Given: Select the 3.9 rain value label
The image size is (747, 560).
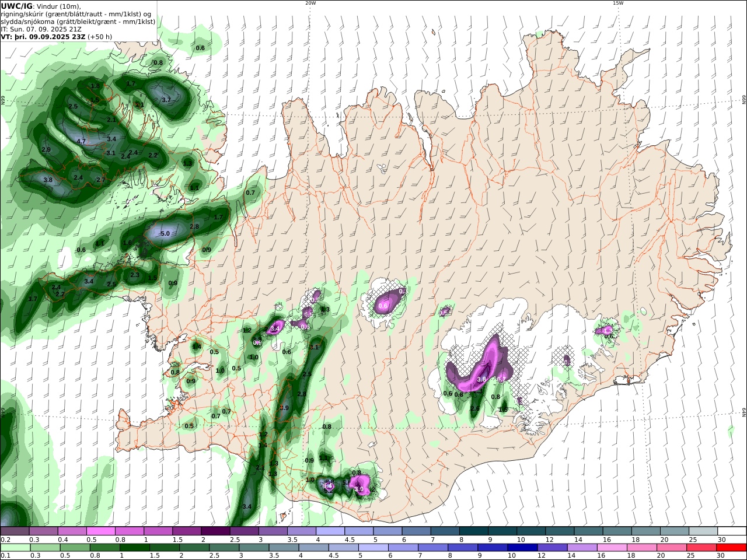Looking at the screenshot, I should tap(284, 408).
